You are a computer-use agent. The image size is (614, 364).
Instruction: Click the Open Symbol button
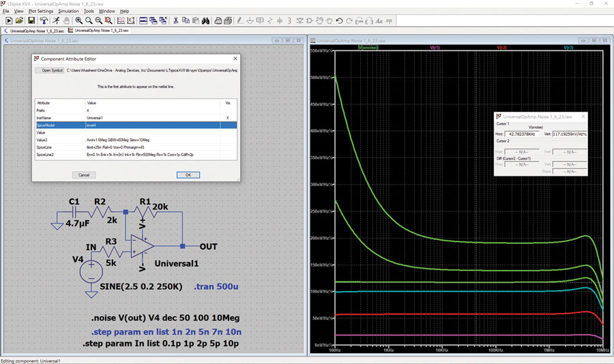[50, 70]
